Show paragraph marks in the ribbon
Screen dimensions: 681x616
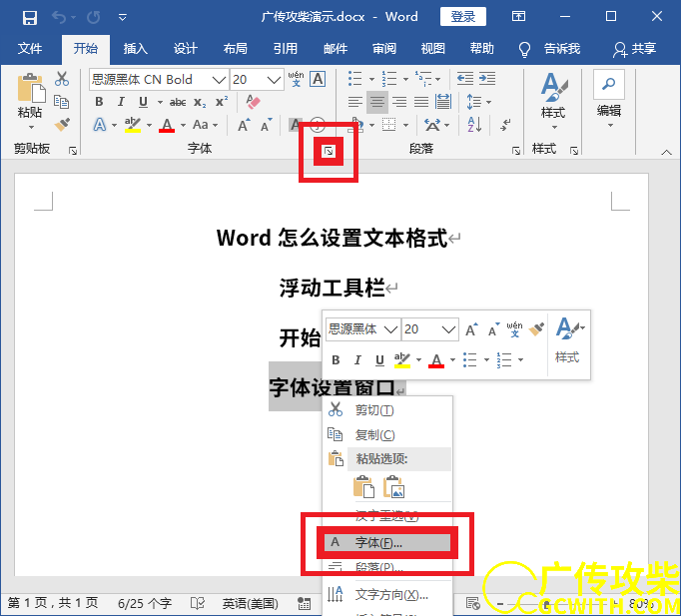click(505, 125)
